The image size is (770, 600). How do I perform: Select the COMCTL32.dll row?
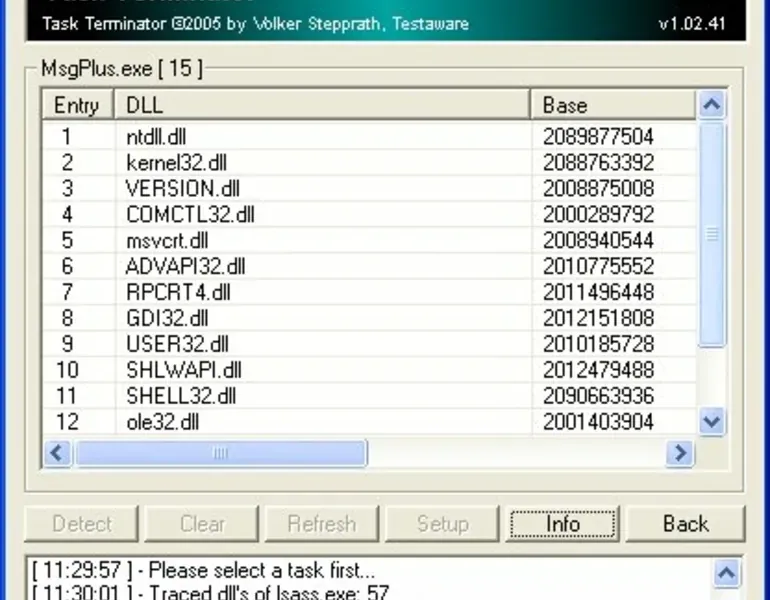[x=369, y=215]
